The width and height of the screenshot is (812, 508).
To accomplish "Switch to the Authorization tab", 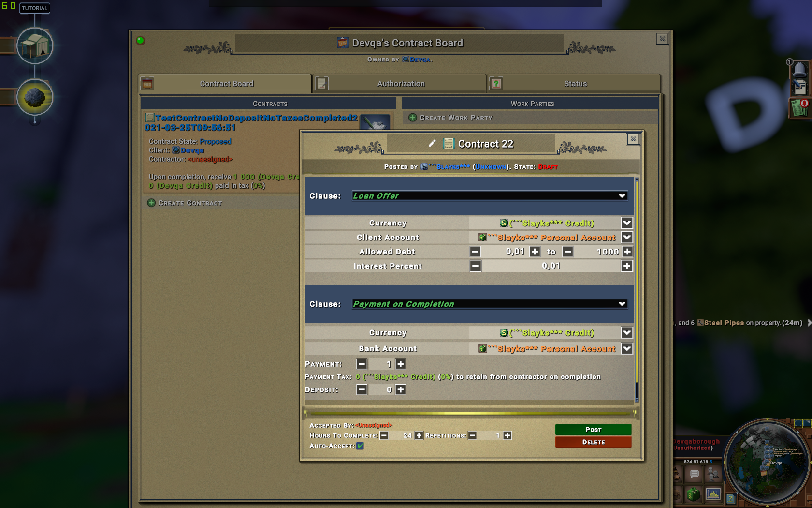I will 400,84.
